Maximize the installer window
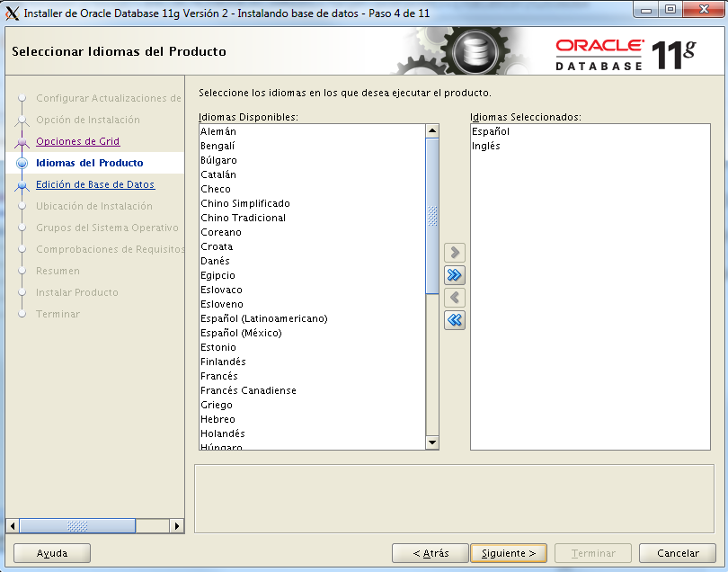728x572 pixels. click(670, 9)
